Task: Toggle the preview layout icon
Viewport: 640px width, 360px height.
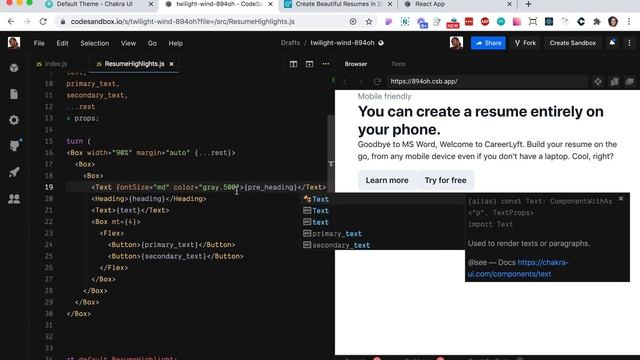Action: [x=309, y=64]
